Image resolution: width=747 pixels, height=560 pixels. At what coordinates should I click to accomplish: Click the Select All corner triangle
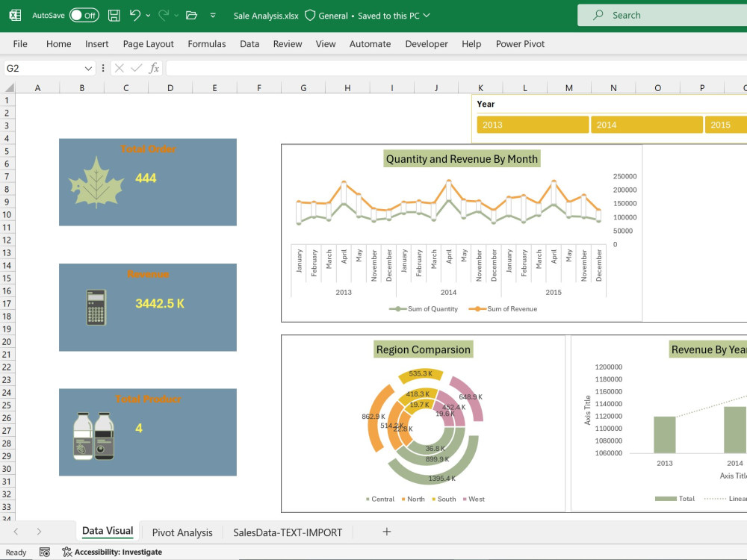(8, 87)
